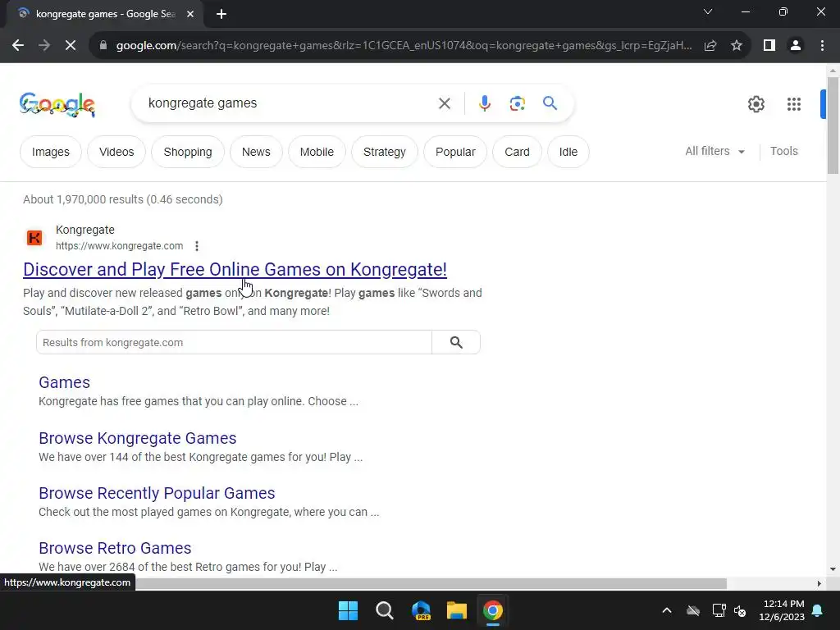Open Chrome's three-dot menu
840x630 pixels.
point(822,46)
